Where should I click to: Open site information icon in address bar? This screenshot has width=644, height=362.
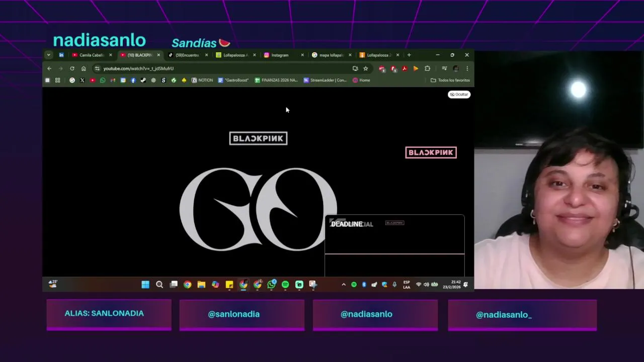point(97,68)
